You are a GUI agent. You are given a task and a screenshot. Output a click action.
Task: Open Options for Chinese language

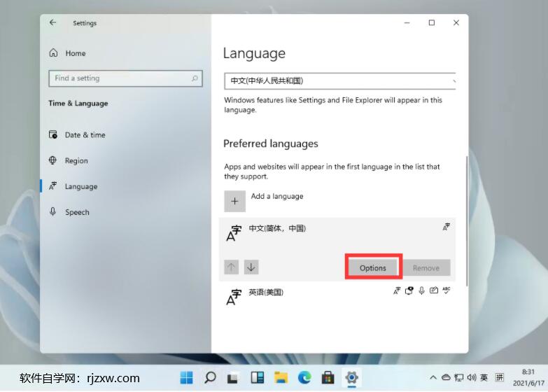pos(373,268)
